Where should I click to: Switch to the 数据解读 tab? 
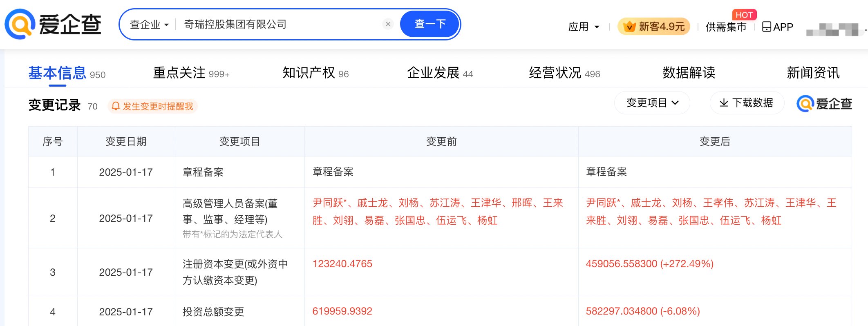pos(689,73)
